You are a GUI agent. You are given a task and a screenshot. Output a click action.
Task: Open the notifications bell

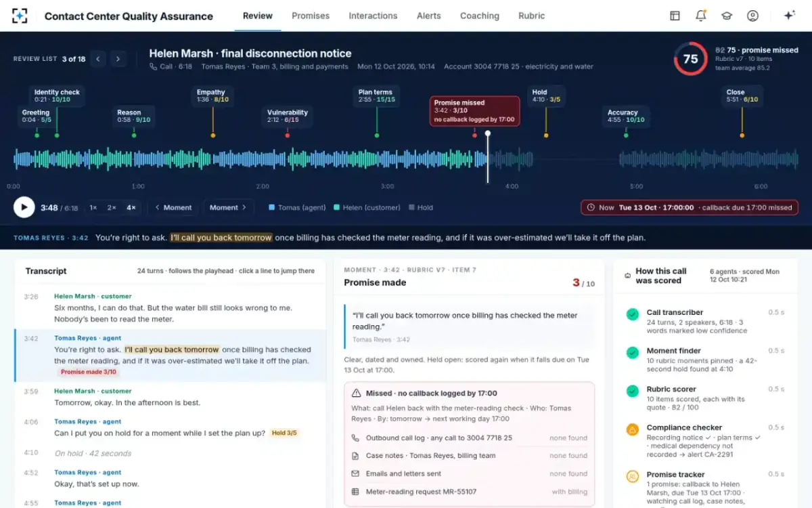pos(701,16)
